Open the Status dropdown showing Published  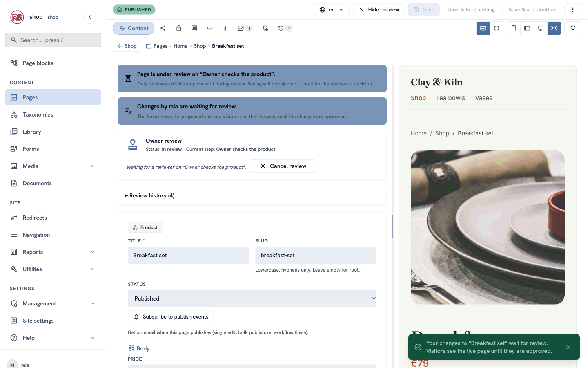252,298
